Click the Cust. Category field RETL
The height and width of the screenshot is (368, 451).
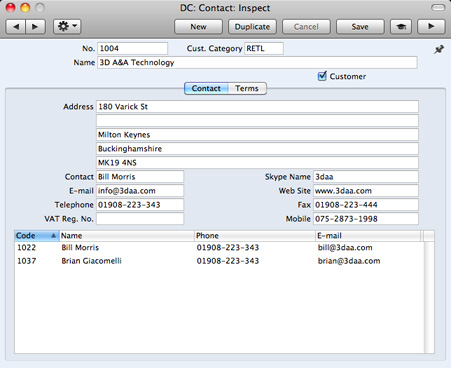pyautogui.click(x=264, y=48)
